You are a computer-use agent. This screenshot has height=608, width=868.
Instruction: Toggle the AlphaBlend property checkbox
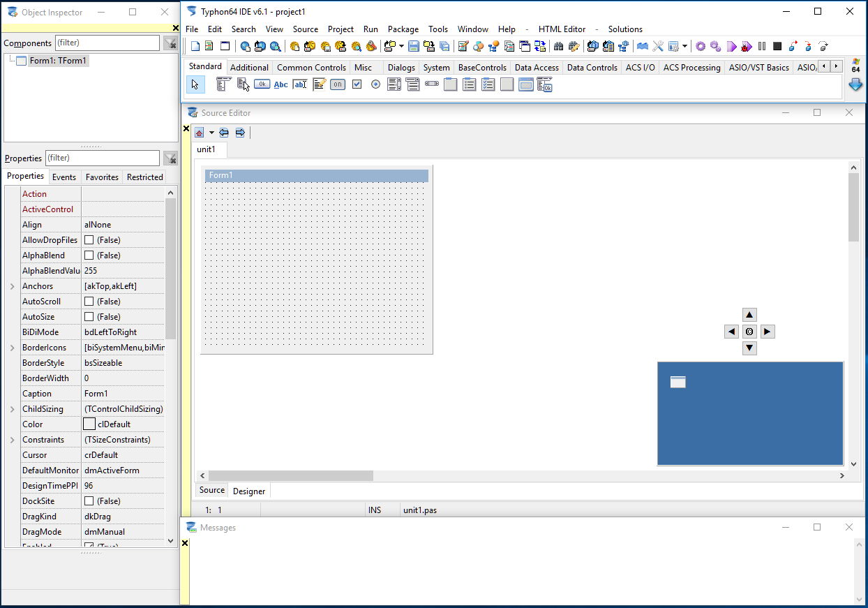tap(89, 255)
